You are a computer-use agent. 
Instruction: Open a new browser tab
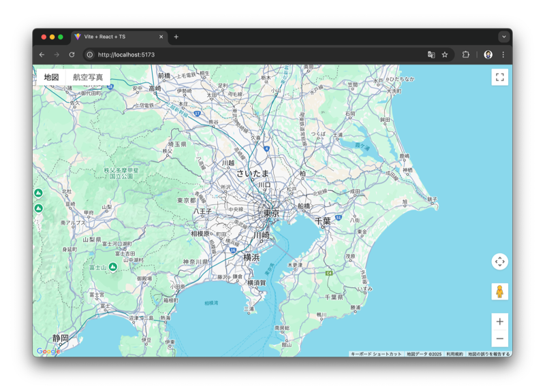point(176,37)
